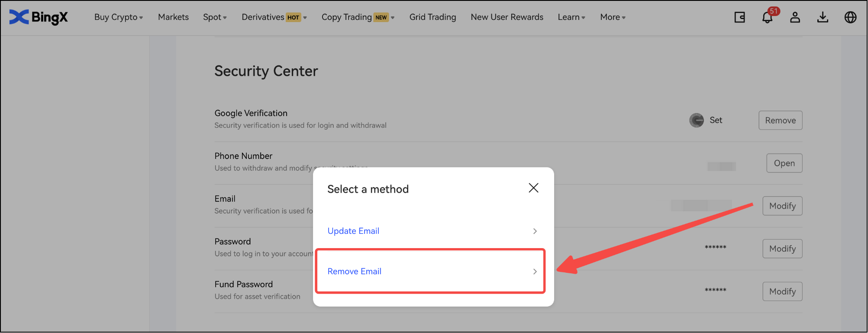
Task: Click the BingX logo
Action: [x=39, y=17]
